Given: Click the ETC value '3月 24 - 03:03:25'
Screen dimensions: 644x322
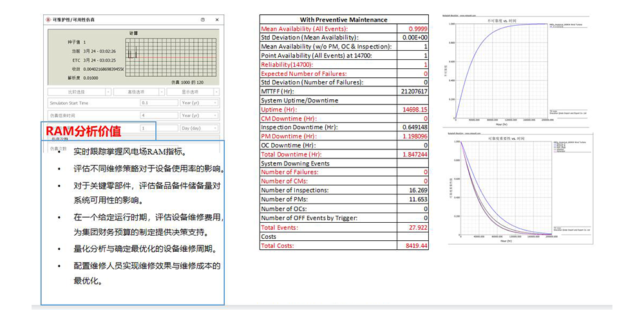Looking at the screenshot, I should tap(99, 60).
